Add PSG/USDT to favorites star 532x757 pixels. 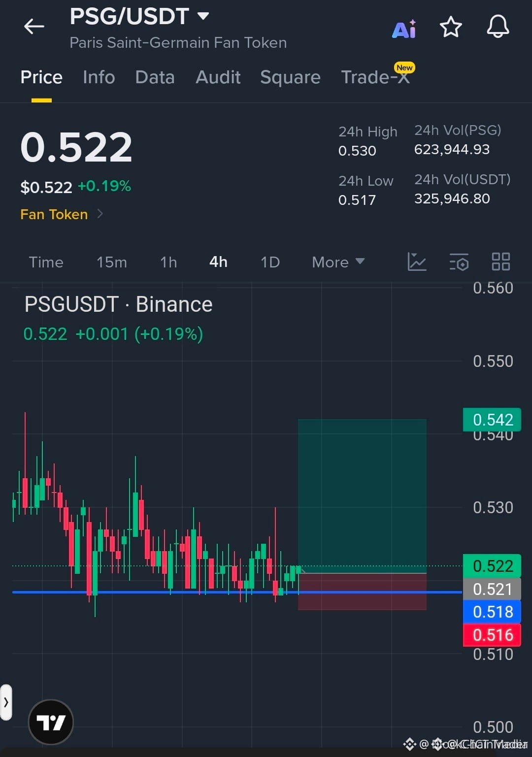click(451, 27)
